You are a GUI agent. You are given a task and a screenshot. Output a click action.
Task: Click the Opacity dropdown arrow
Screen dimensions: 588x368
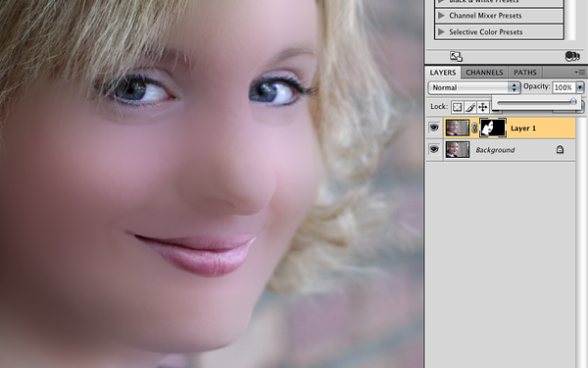click(x=580, y=87)
